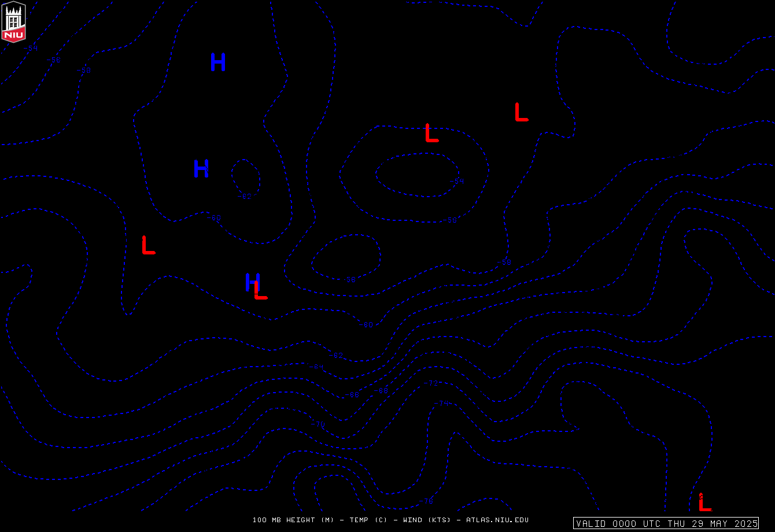Screen dimensions: 775x532
Task: Click the -54 label near the NIU logo
Action: click(x=31, y=48)
